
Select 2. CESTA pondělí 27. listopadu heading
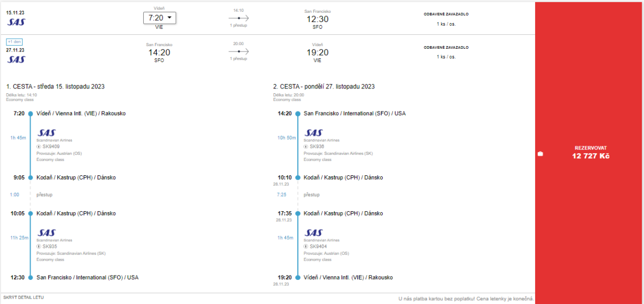tap(324, 86)
